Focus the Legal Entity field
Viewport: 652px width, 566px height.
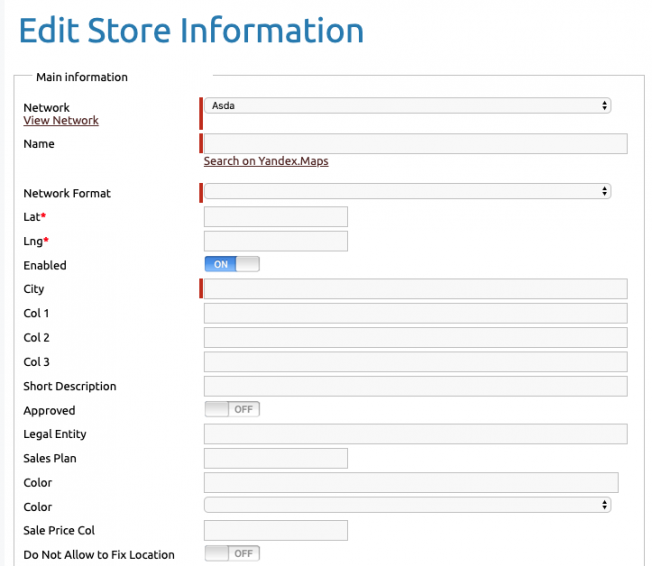(416, 434)
